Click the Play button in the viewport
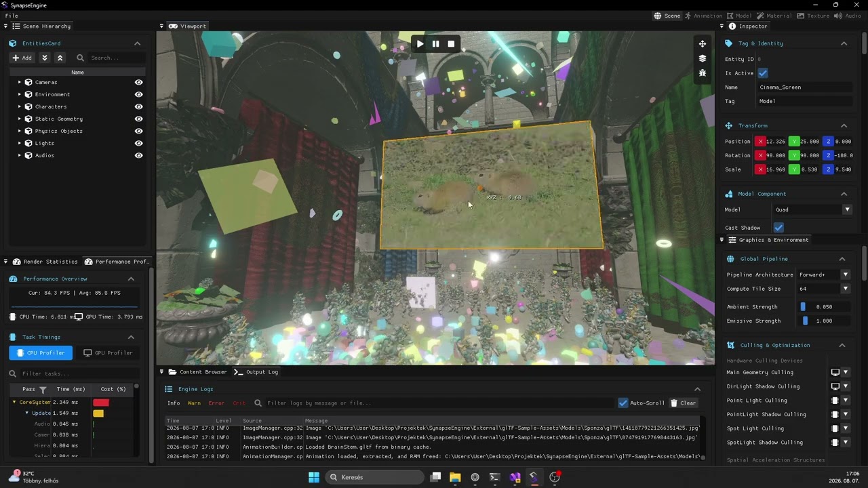Viewport: 868px width, 488px height. (x=420, y=44)
